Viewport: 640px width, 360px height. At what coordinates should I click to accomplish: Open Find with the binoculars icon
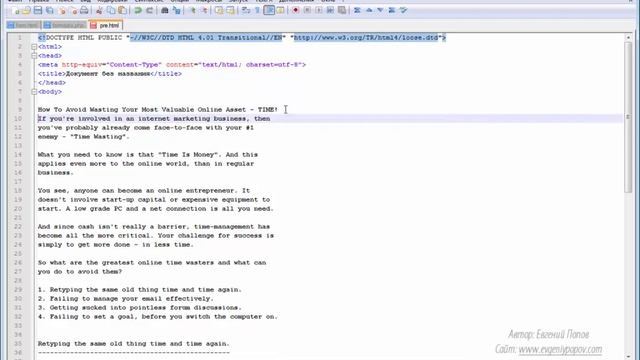pyautogui.click(x=164, y=10)
